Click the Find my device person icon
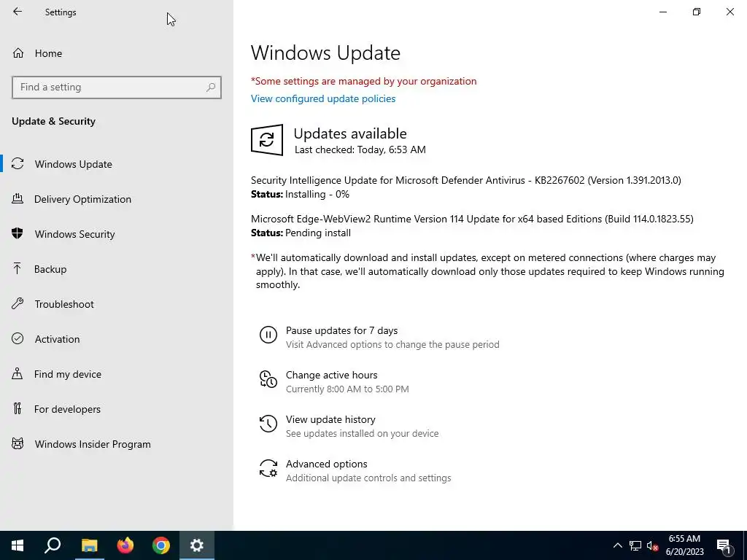 coord(18,374)
